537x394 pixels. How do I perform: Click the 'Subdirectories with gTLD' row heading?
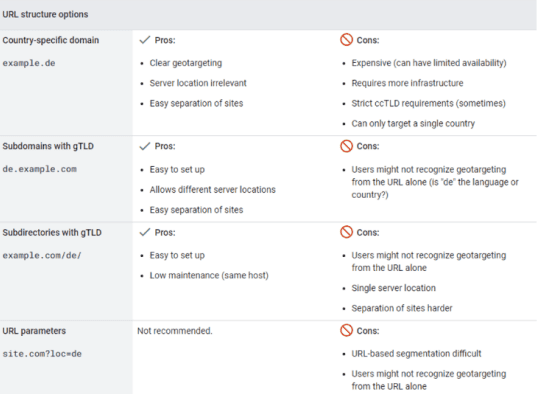point(52,232)
